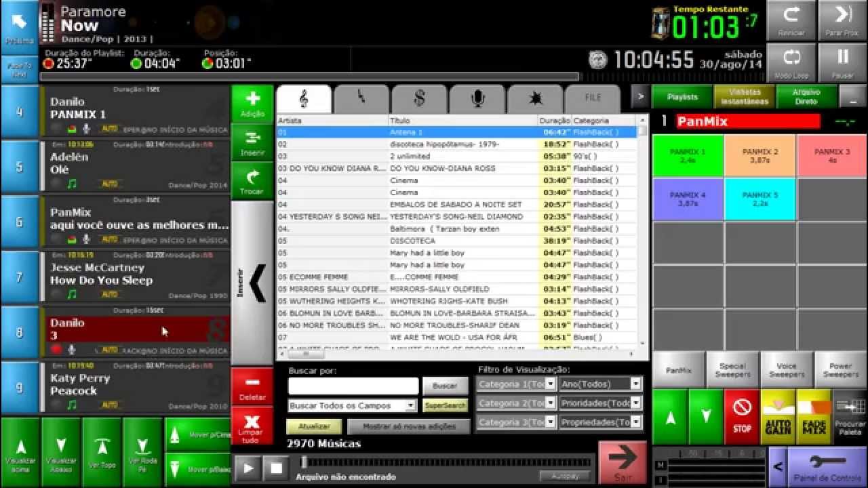Click the red Sair exit arrow button
The image size is (868, 488).
623,463
